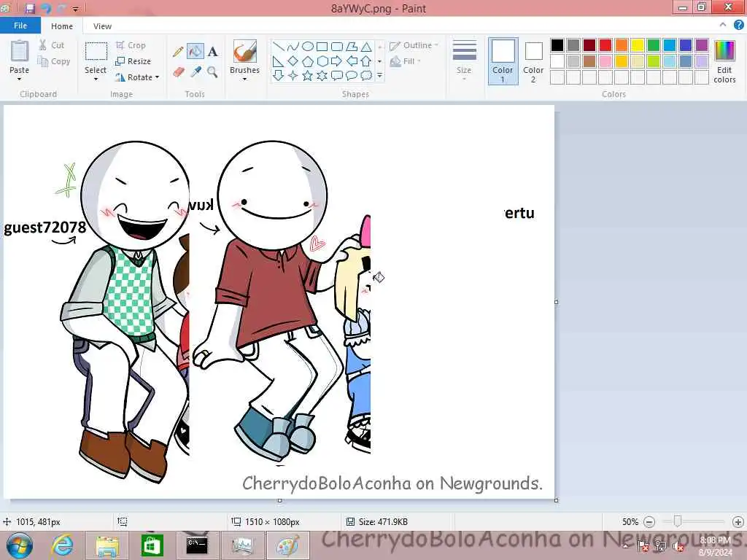Viewport: 747px width, 560px height.
Task: Open Internet Explorer from the taskbar
Action: point(63,545)
